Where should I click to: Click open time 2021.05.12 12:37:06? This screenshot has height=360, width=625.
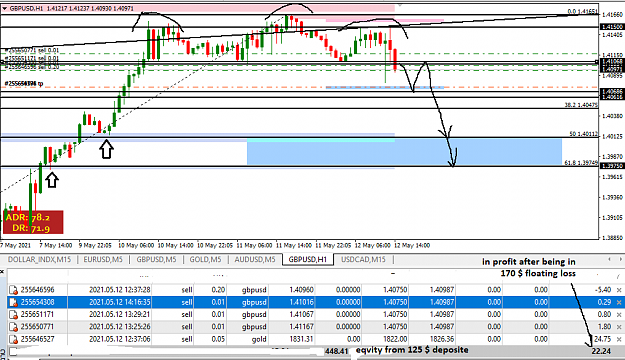(120, 339)
